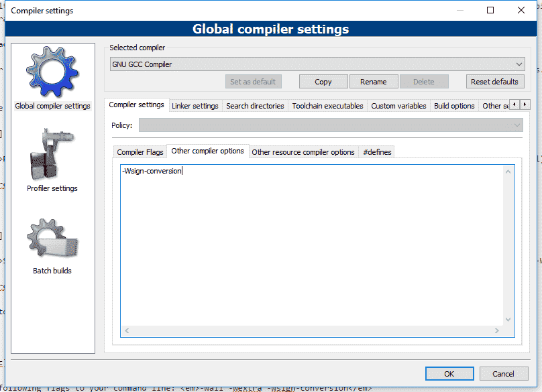542x392 pixels.
Task: Open the Custom variables tab
Action: [398, 106]
